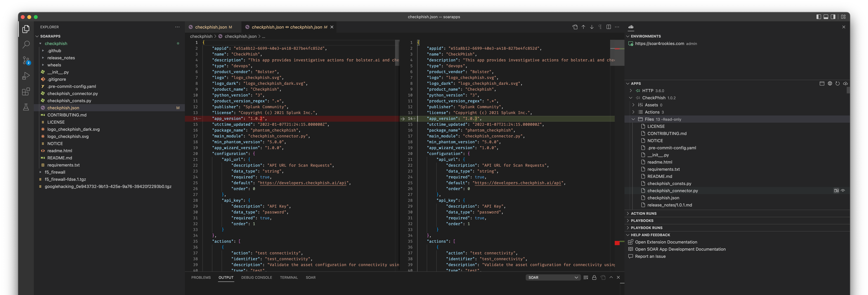Viewport: 868px width, 295px height.
Task: Open the SOAR output channel dropdown
Action: pos(553,277)
